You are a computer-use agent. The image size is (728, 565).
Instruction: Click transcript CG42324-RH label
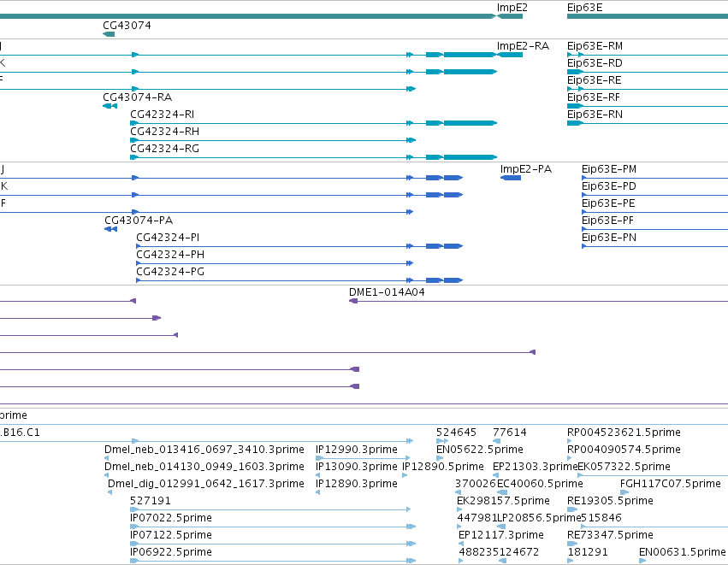[165, 132]
